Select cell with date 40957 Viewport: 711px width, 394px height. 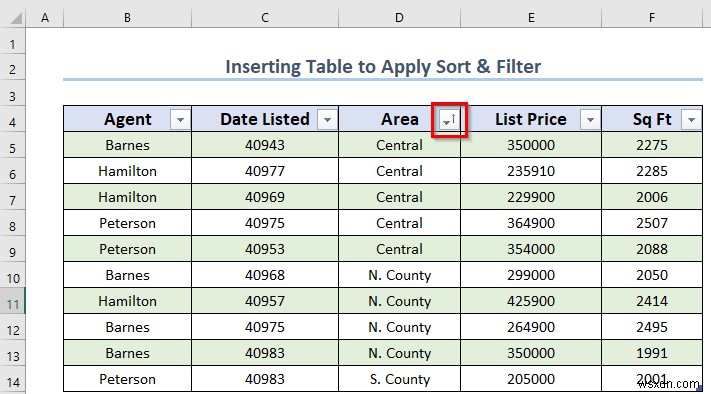(265, 301)
